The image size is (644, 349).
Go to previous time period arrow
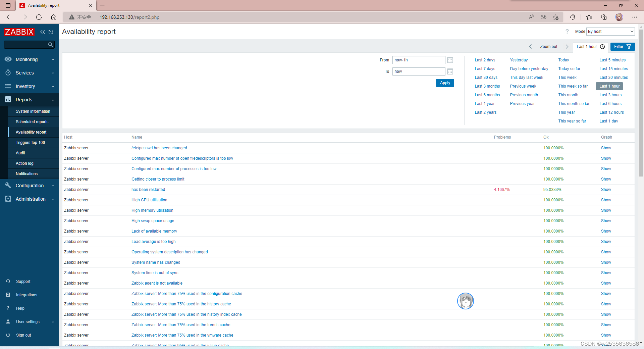pos(530,47)
